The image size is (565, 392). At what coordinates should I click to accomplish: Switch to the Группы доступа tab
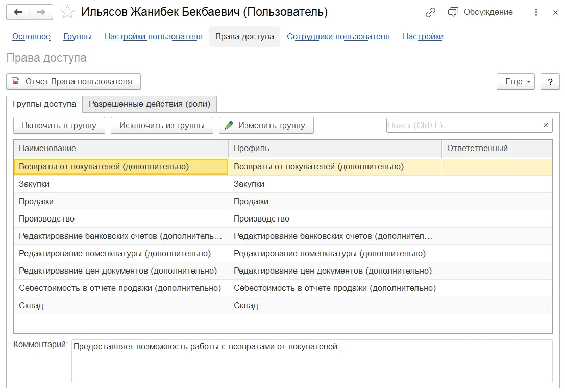[44, 104]
